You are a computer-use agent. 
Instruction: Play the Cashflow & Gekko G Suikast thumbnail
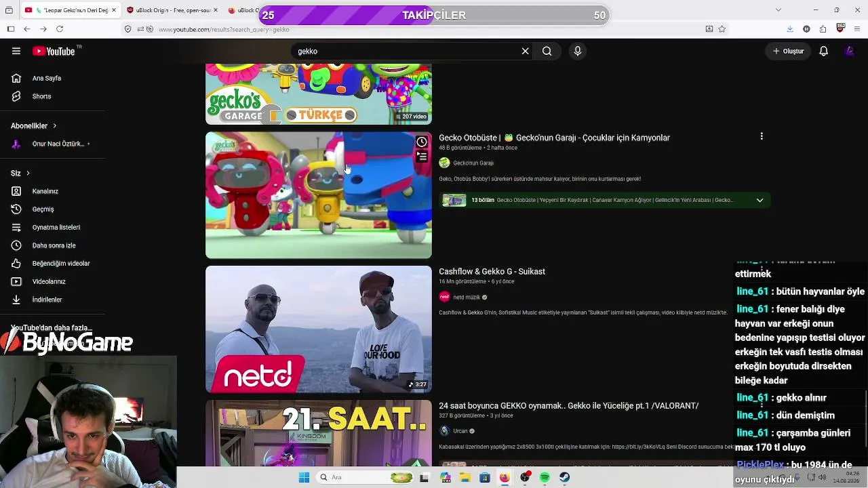[x=319, y=329]
